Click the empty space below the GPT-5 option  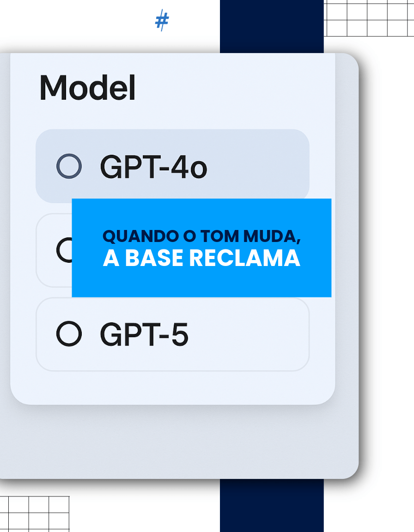(x=172, y=387)
